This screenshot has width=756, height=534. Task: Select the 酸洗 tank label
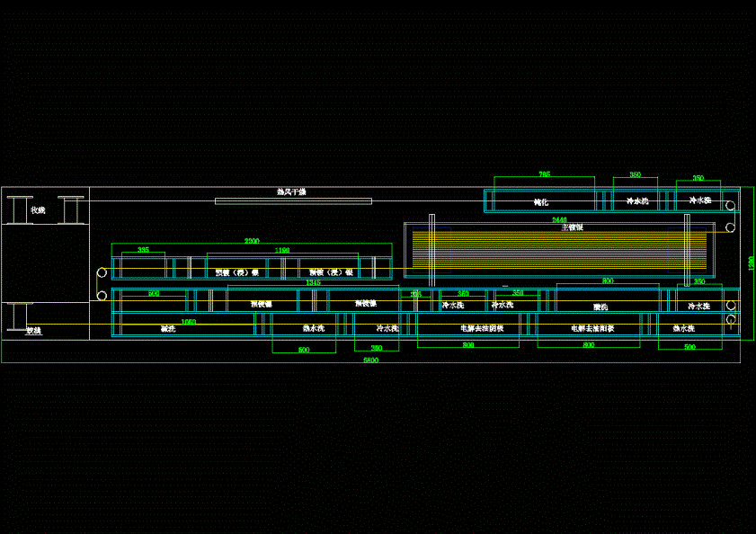click(600, 307)
